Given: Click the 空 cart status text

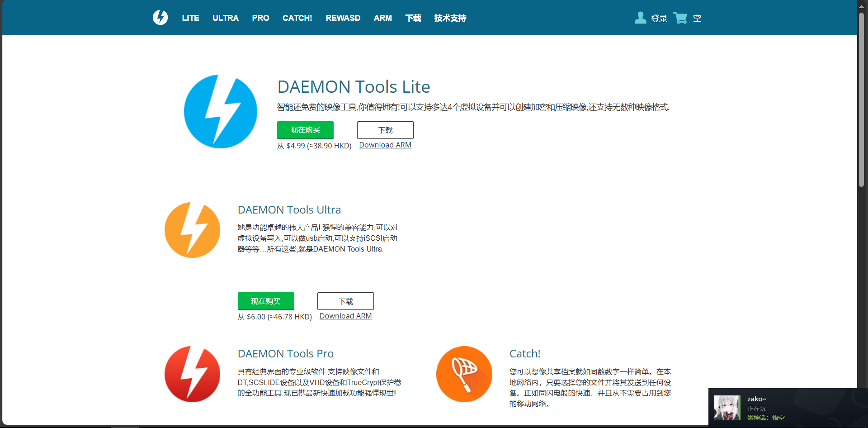Looking at the screenshot, I should pos(697,19).
